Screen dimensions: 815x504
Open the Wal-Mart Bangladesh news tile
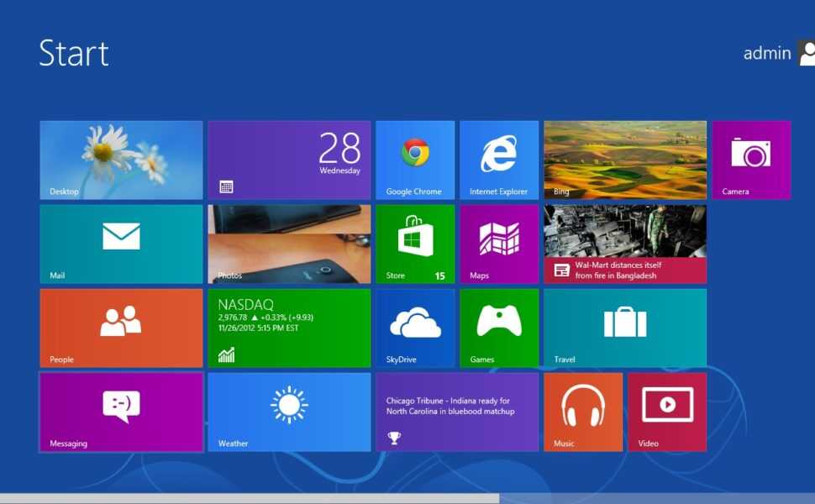click(x=625, y=244)
